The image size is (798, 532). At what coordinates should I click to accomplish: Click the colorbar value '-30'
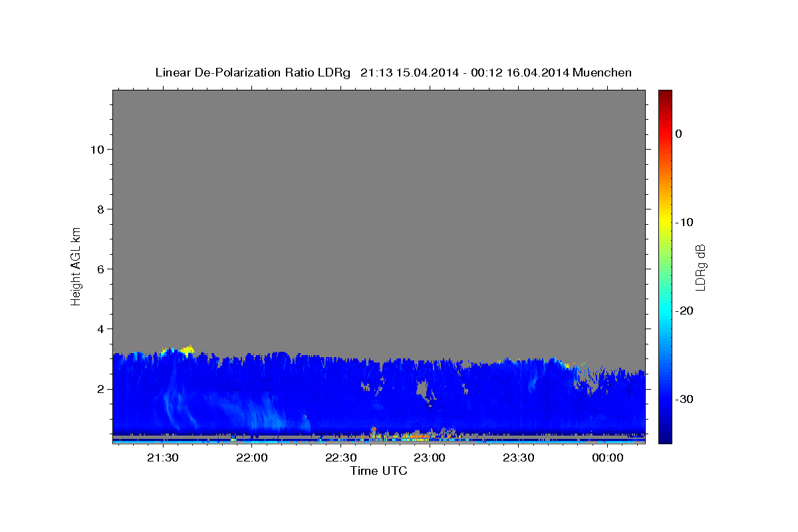(x=684, y=399)
